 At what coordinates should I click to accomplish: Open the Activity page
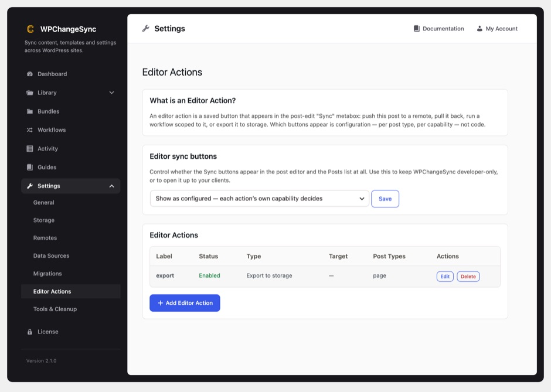70,149
